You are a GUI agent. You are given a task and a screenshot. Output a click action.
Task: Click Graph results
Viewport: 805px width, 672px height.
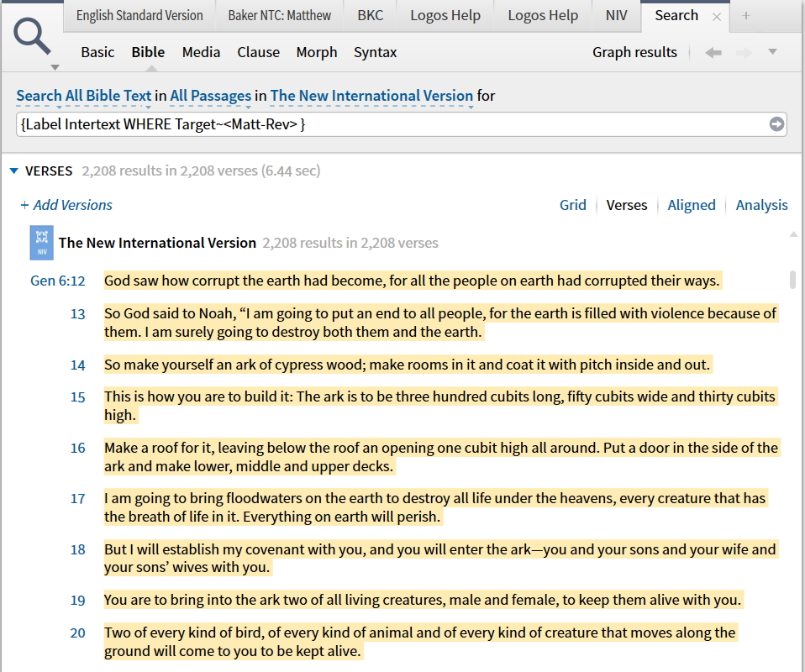pos(634,52)
